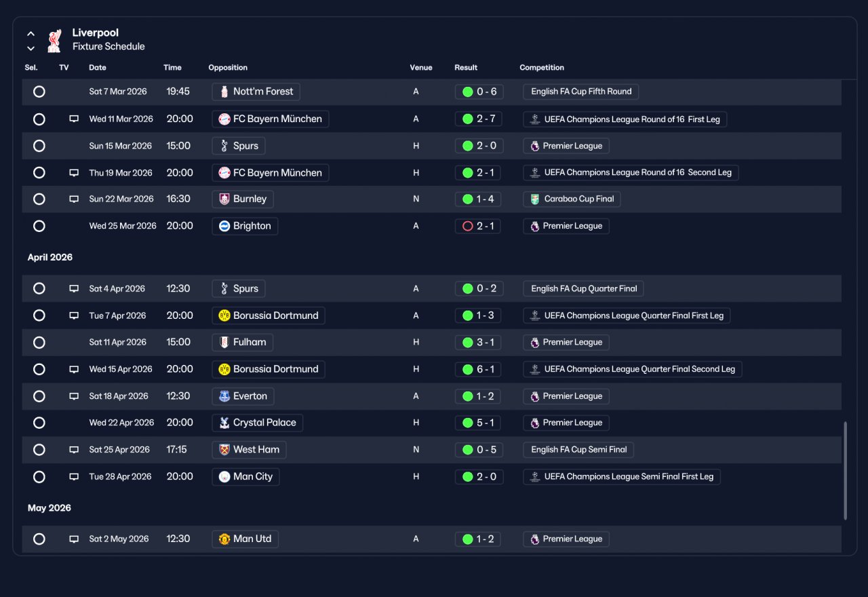Open the 5 - 1 result vs Crystal Palace

tap(479, 423)
